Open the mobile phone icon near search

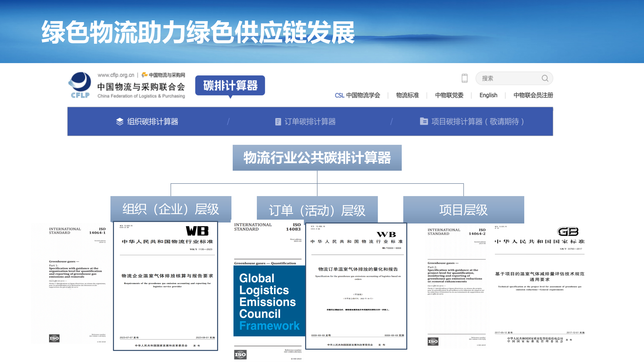464,78
